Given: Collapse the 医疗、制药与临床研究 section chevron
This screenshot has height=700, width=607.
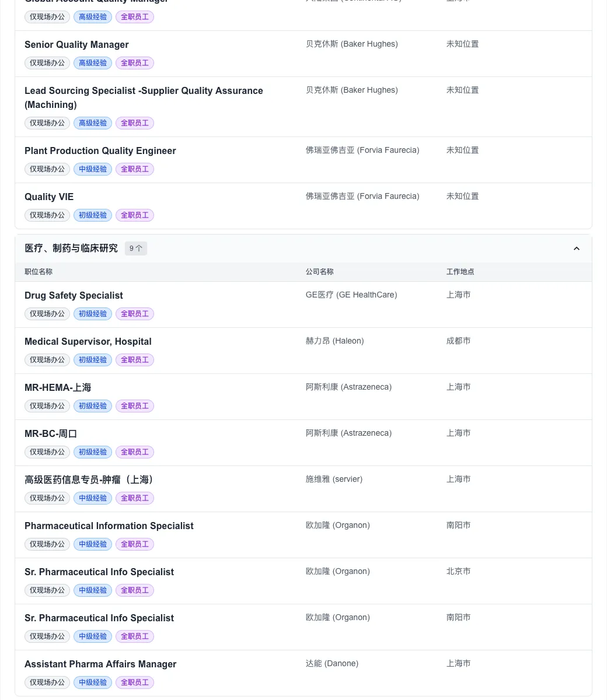Looking at the screenshot, I should (576, 249).
